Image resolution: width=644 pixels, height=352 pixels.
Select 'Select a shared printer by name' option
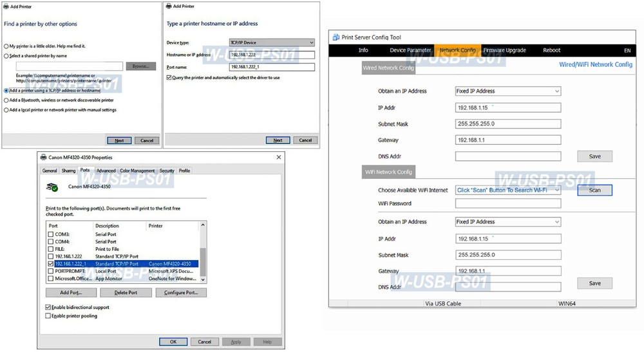tap(6, 56)
